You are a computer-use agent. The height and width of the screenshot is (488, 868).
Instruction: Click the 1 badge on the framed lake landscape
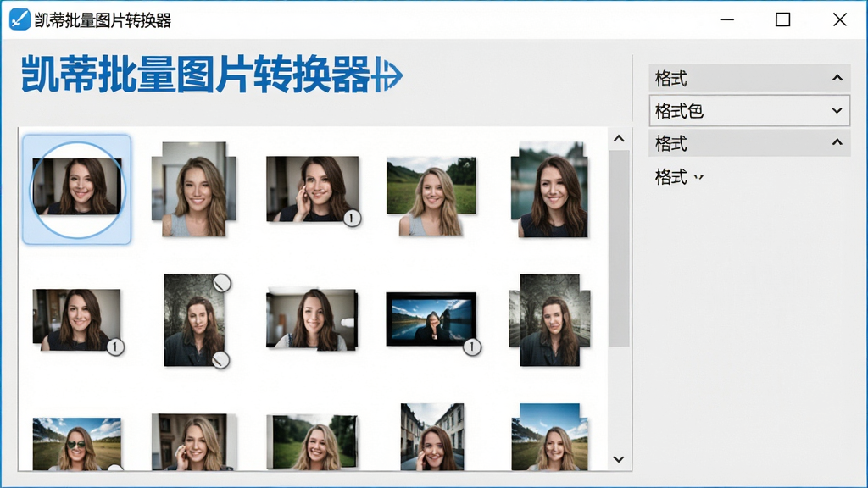[x=471, y=347]
